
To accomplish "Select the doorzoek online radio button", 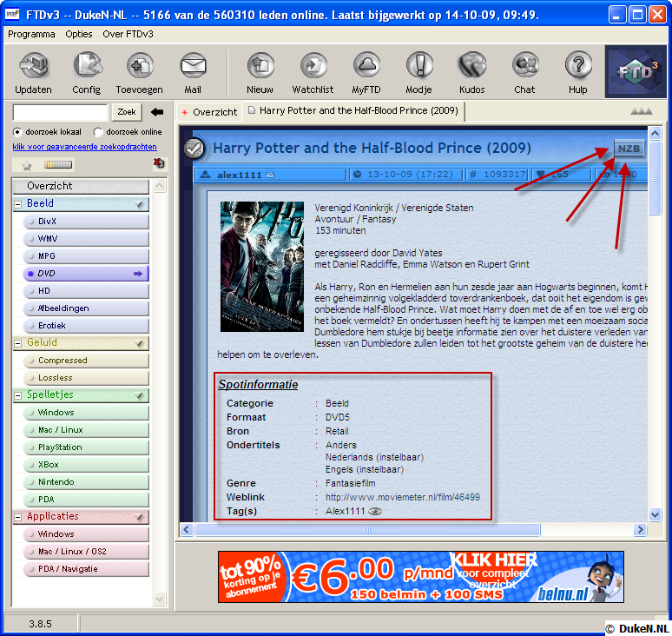I will [x=98, y=132].
